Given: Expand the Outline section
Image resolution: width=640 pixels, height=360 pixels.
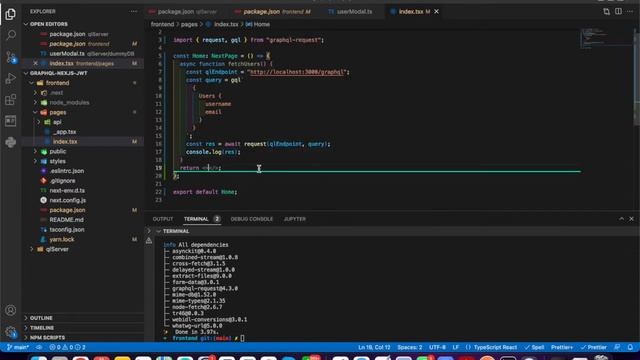Looking at the screenshot, I should (x=41, y=318).
